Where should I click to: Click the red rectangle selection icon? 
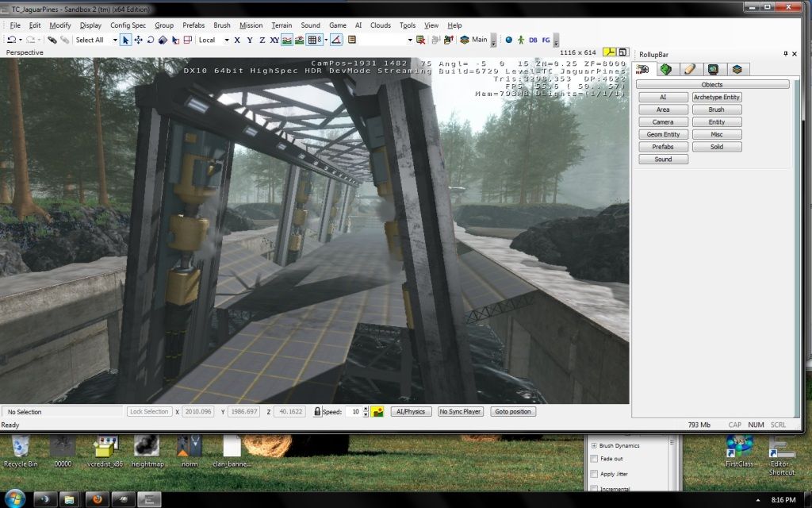[187, 40]
